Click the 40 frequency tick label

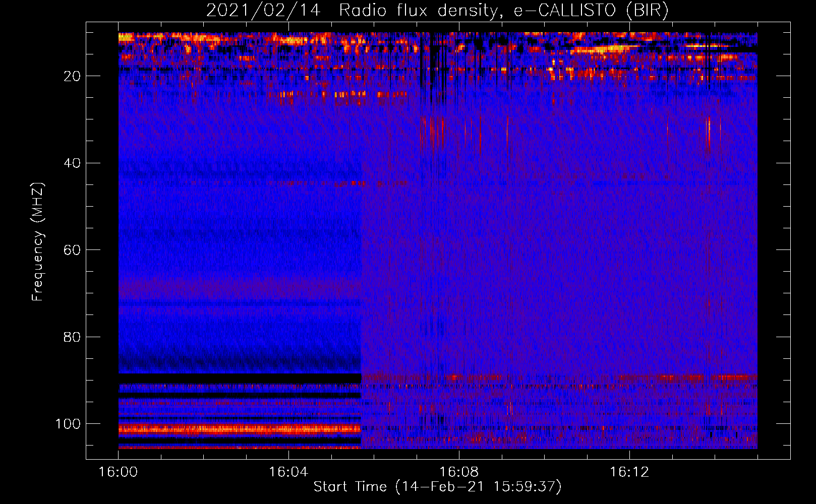point(72,163)
